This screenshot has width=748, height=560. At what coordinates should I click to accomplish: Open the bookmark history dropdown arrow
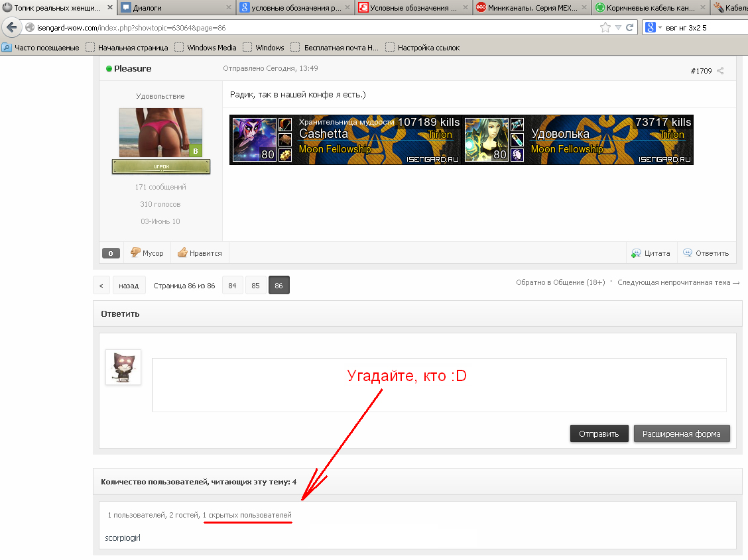pyautogui.click(x=618, y=28)
